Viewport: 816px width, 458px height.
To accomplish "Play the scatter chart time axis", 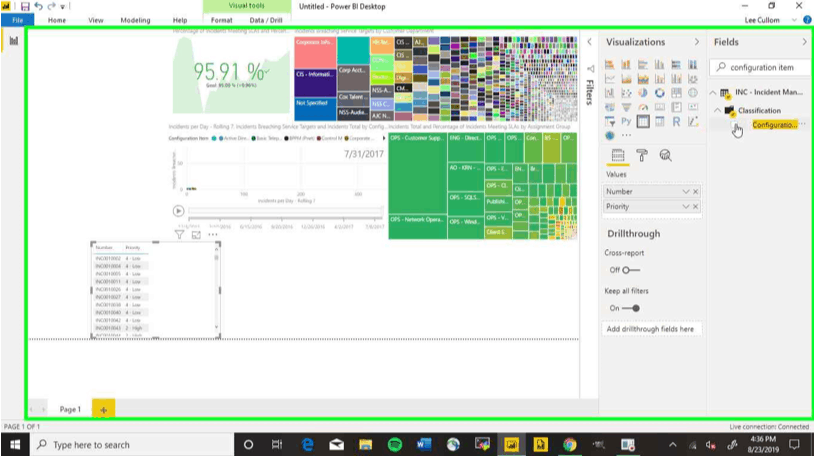I will tap(178, 211).
